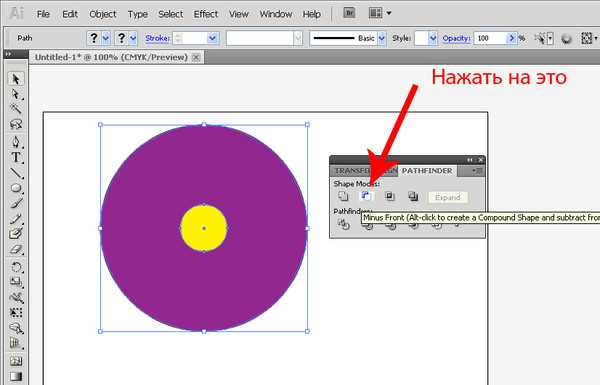Activate the Type tool
The image size is (600, 385).
16,157
